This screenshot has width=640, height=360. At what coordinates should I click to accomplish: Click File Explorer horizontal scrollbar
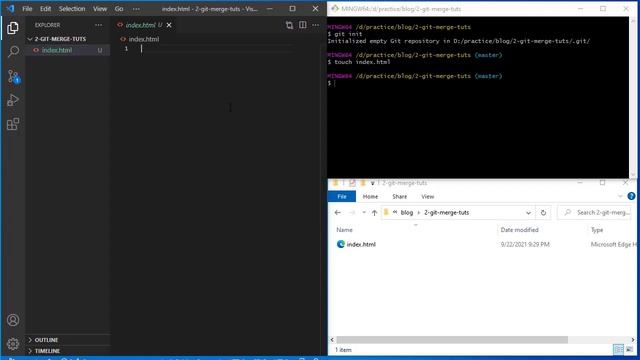452,340
